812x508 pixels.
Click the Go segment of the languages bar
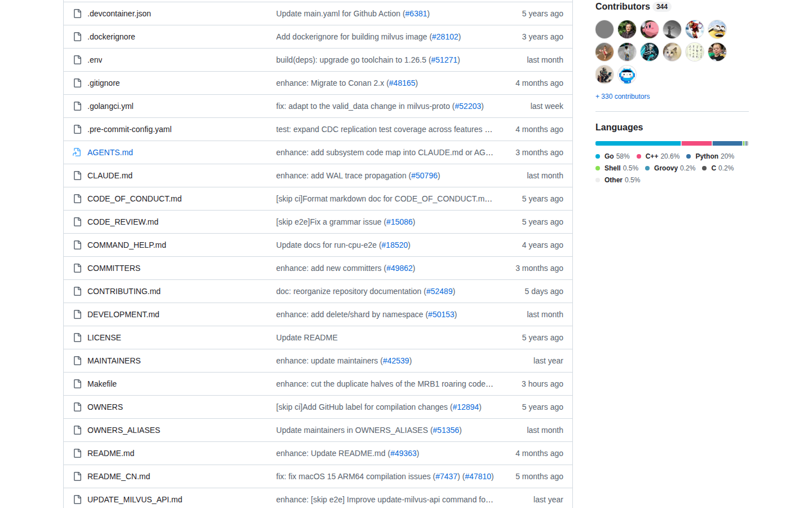[638, 143]
